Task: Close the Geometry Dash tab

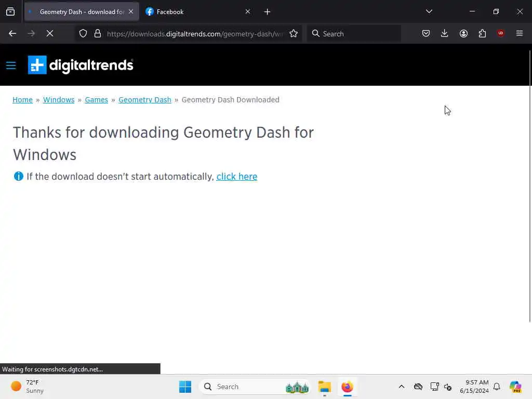Action: 131,11
